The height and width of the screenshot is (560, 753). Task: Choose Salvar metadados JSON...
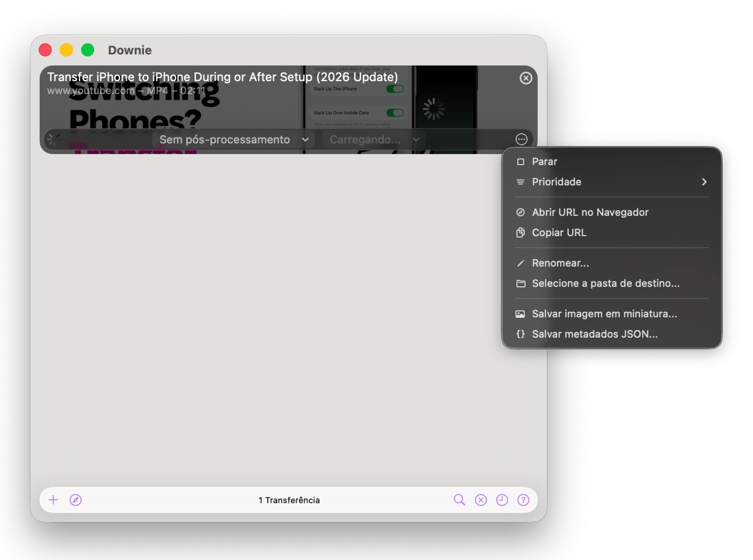[612, 334]
